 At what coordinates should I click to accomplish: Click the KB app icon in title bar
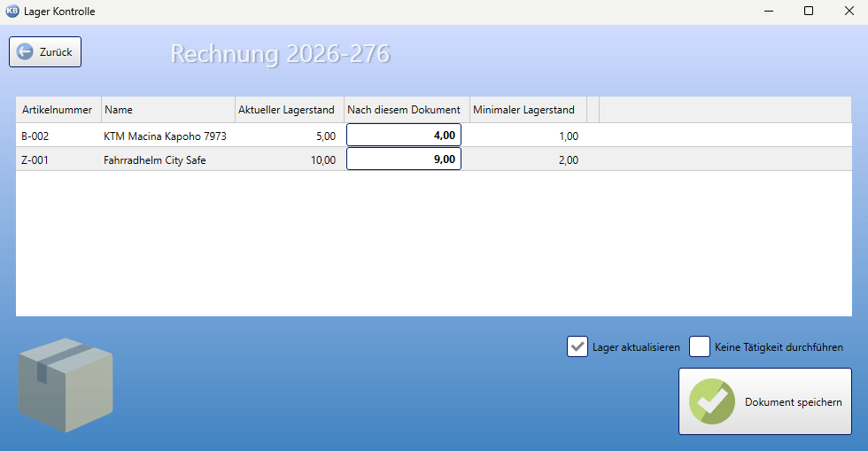pos(12,12)
